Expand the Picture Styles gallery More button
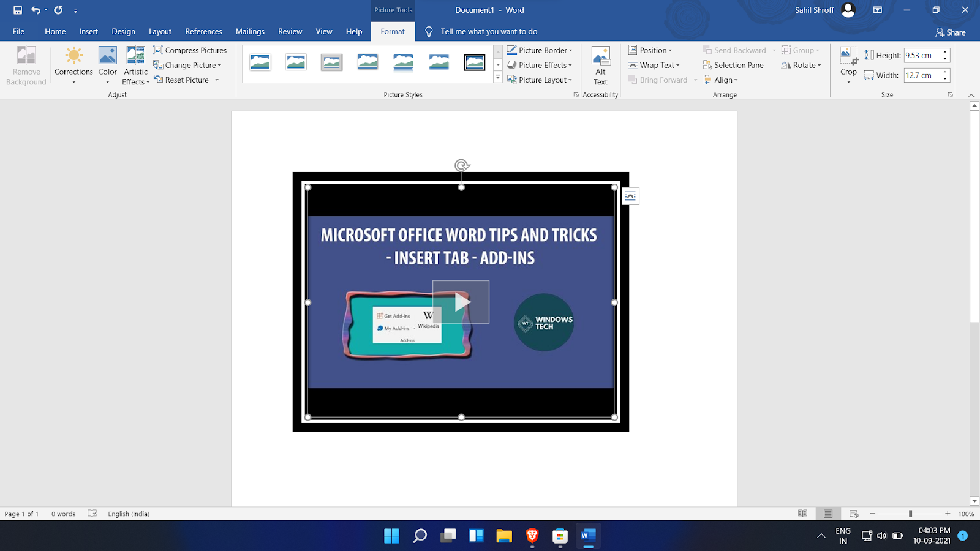The height and width of the screenshot is (551, 980). pyautogui.click(x=498, y=78)
